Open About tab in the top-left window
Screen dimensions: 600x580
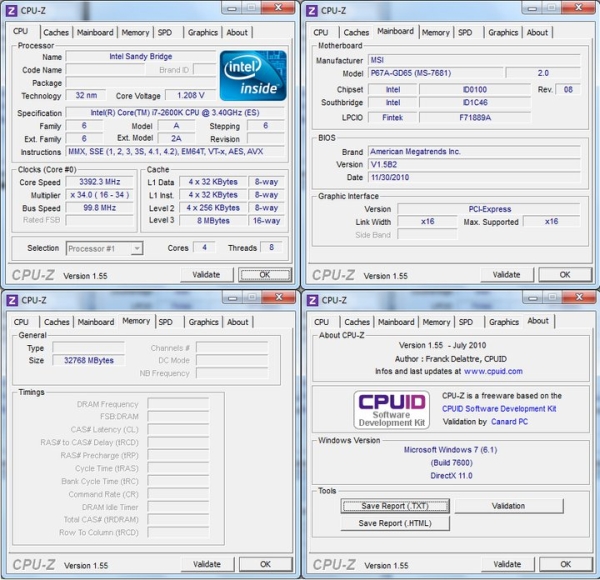coord(237,32)
